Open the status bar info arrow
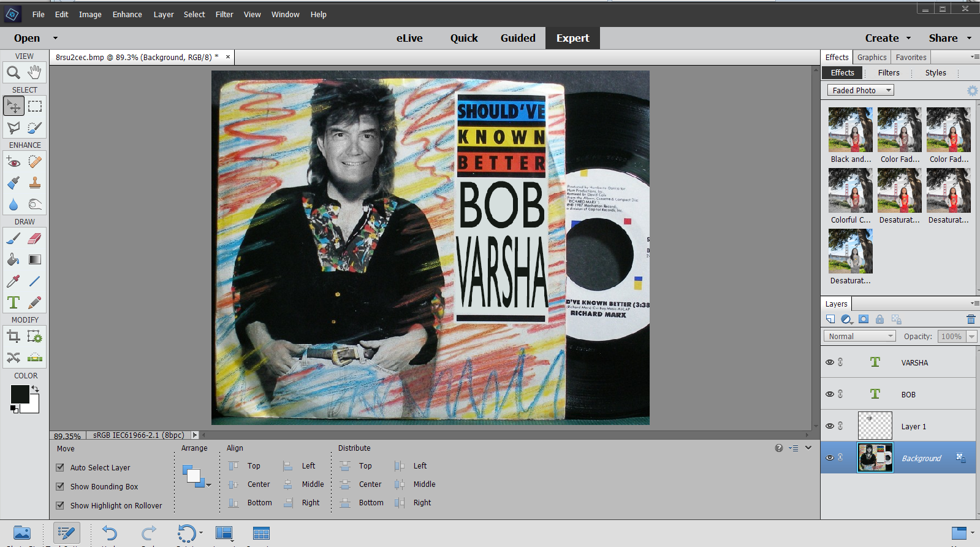The width and height of the screenshot is (980, 547). [195, 435]
